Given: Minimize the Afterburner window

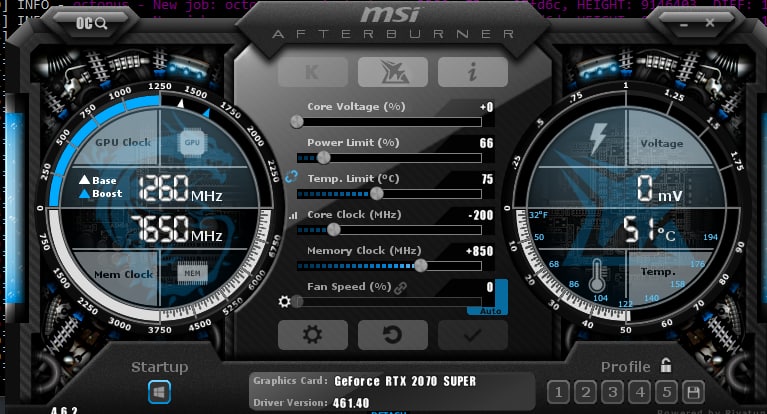Looking at the screenshot, I should pyautogui.click(x=683, y=23).
